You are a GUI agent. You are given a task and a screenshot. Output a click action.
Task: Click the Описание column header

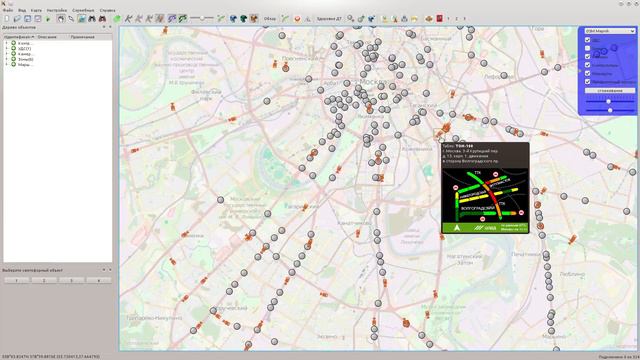click(x=52, y=37)
